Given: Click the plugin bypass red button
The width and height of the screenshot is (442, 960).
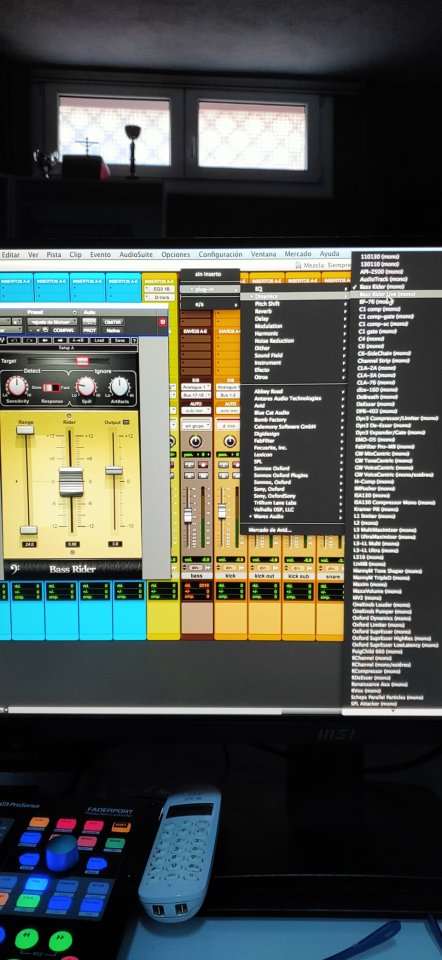Looking at the screenshot, I should click(x=163, y=322).
